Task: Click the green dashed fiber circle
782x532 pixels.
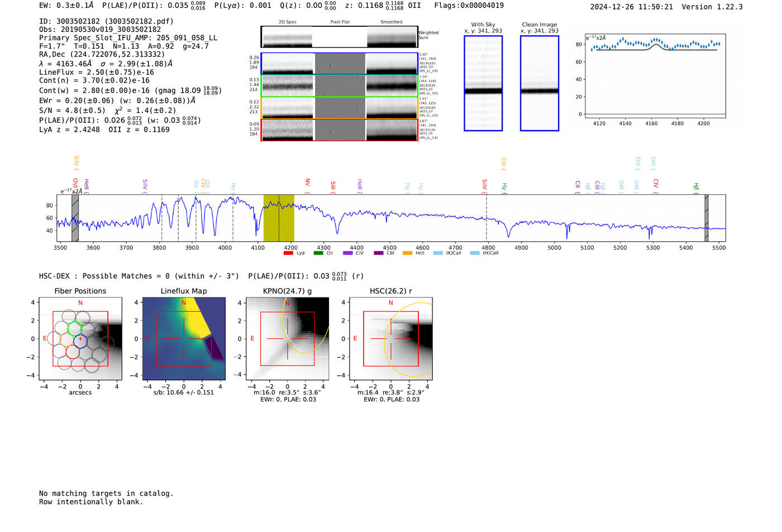Action: click(x=74, y=329)
